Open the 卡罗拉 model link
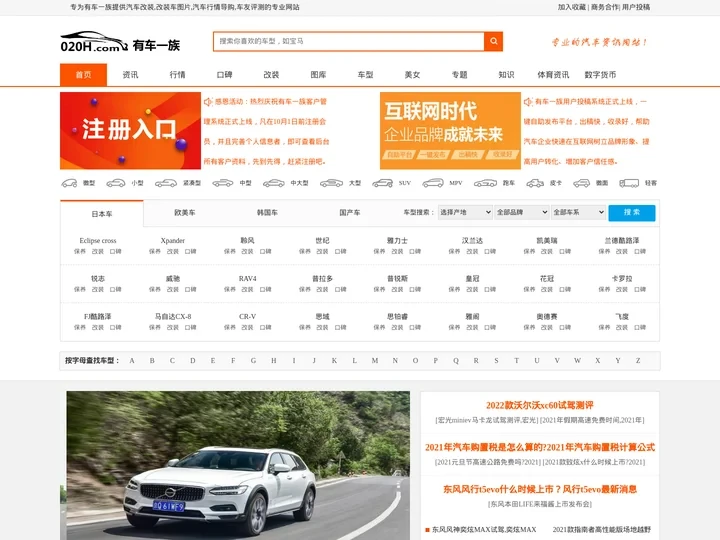The width and height of the screenshot is (720, 540). [x=622, y=279]
